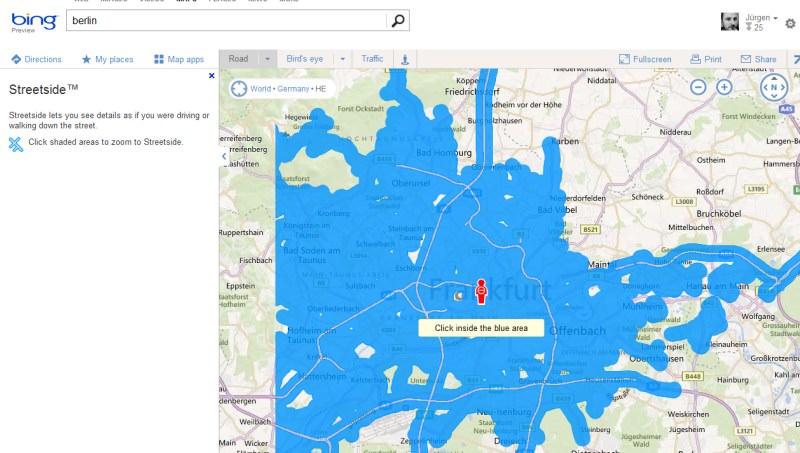Viewport: 800px width, 453px height.
Task: Open My places
Action: [108, 59]
